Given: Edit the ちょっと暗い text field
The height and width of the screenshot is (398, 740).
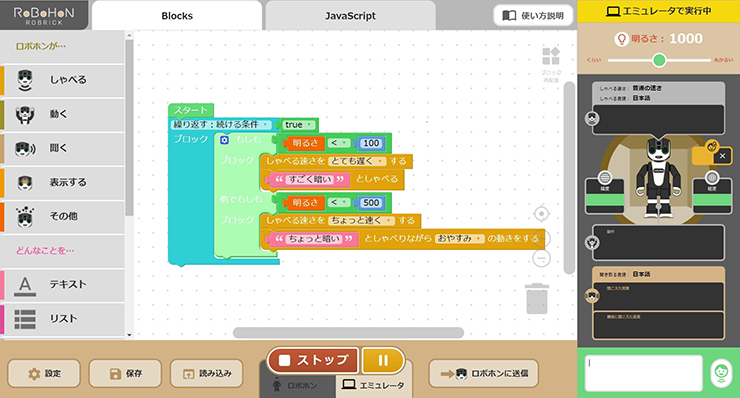Looking at the screenshot, I should tap(314, 239).
